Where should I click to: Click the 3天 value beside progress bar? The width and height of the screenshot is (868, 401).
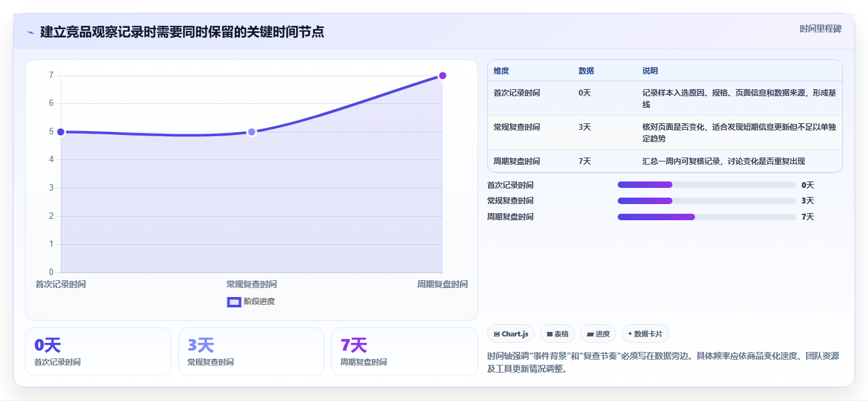click(808, 201)
